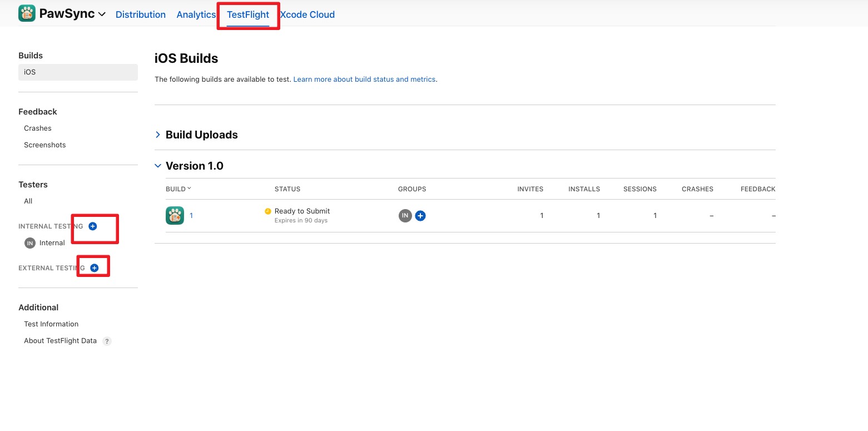Click the INSTALLS column header
The image size is (868, 431).
click(584, 189)
